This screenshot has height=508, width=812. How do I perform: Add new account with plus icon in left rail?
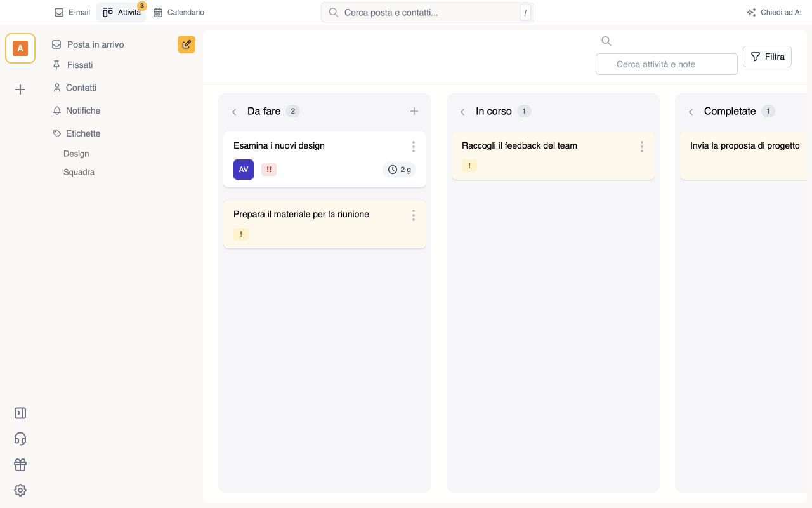[x=20, y=90]
